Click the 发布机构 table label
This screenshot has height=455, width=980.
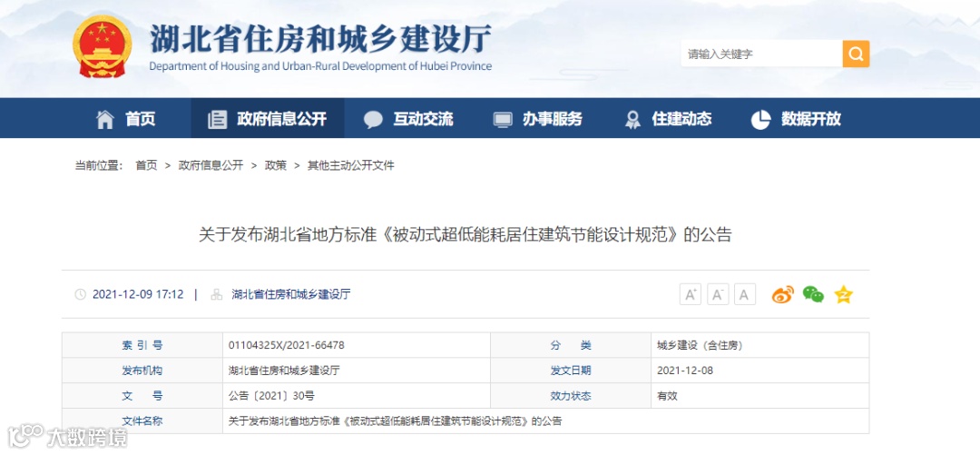tap(142, 371)
